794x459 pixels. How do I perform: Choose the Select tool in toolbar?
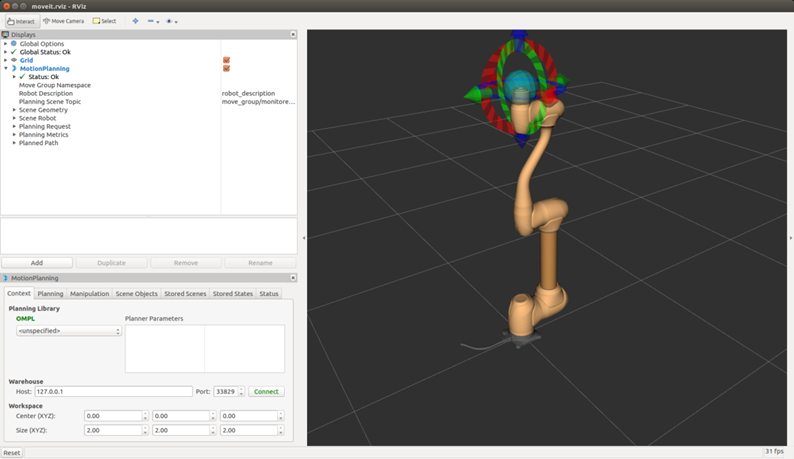[x=104, y=21]
